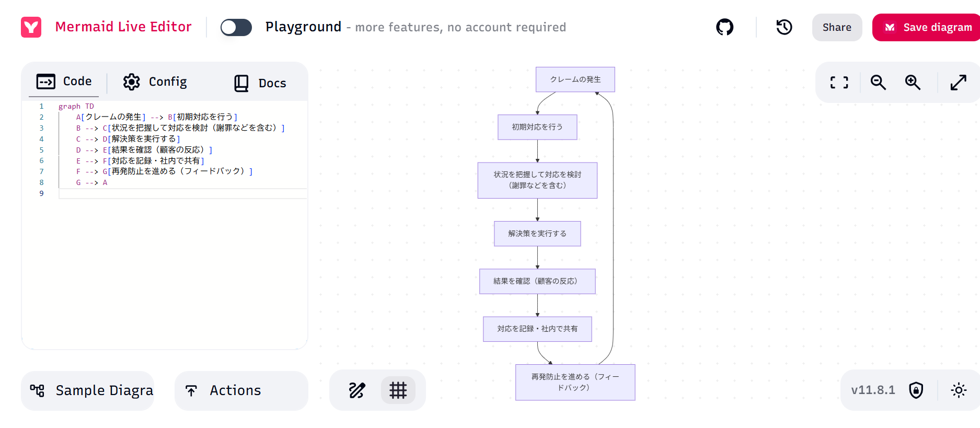The height and width of the screenshot is (428, 980).
Task: Click the Actions upload arrow icon
Action: [x=191, y=390]
